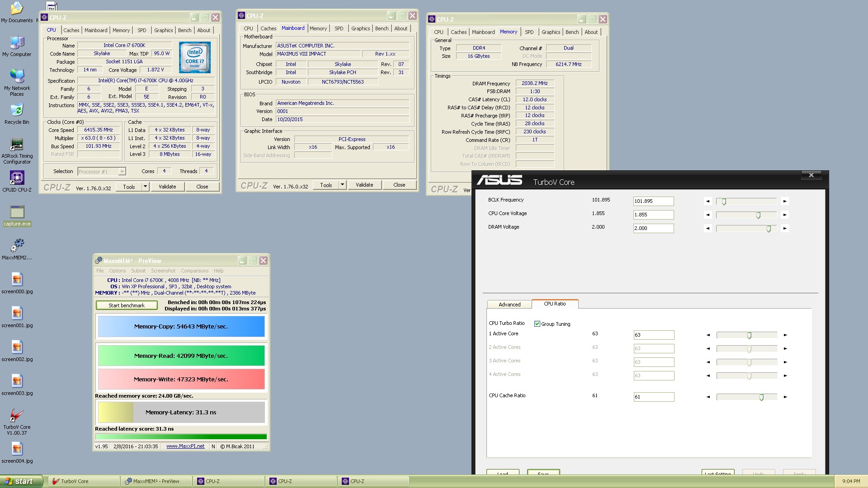Image resolution: width=868 pixels, height=488 pixels.
Task: Click the Intel Core i7 logo in CPU-Z
Action: pyautogui.click(x=195, y=57)
